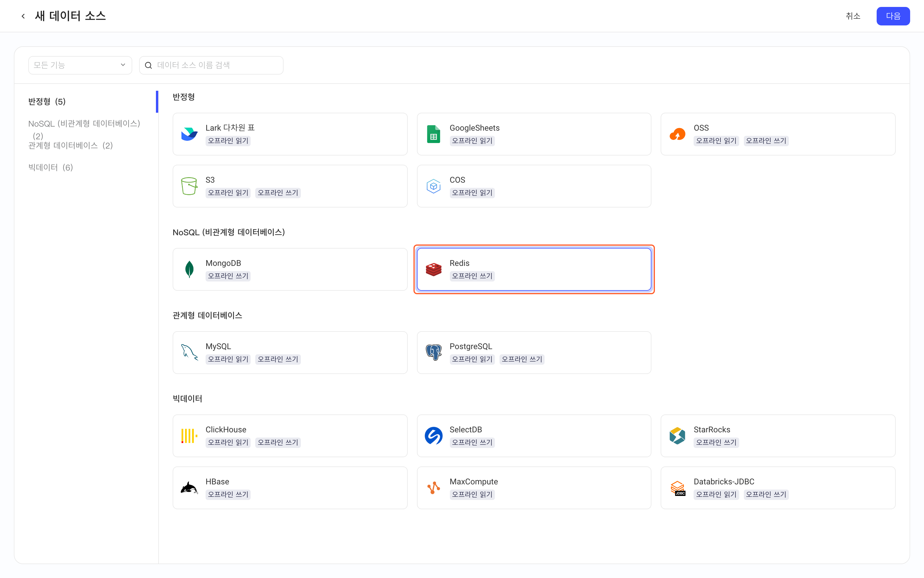This screenshot has height=578, width=924.
Task: Click the 다음 next button
Action: [893, 16]
